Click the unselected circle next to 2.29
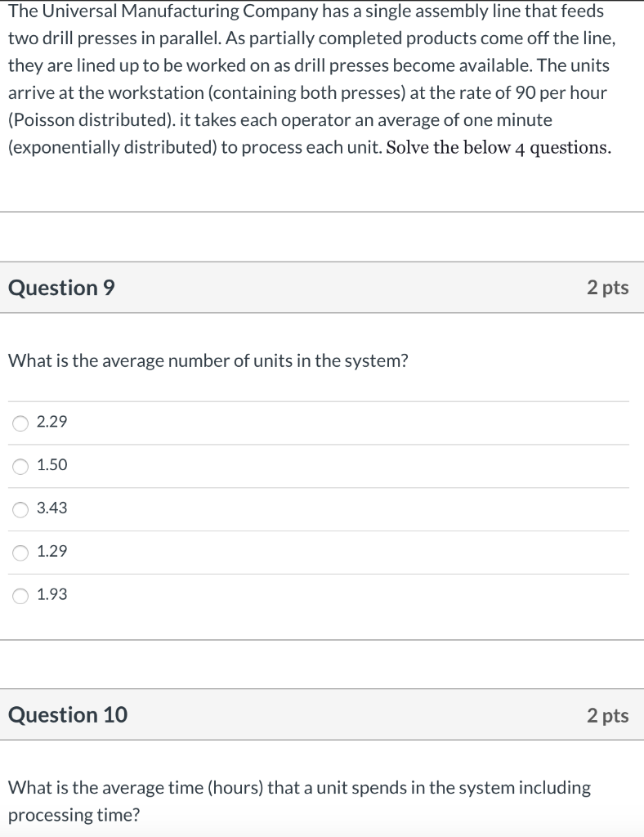Image resolution: width=644 pixels, height=837 pixels. 19,423
